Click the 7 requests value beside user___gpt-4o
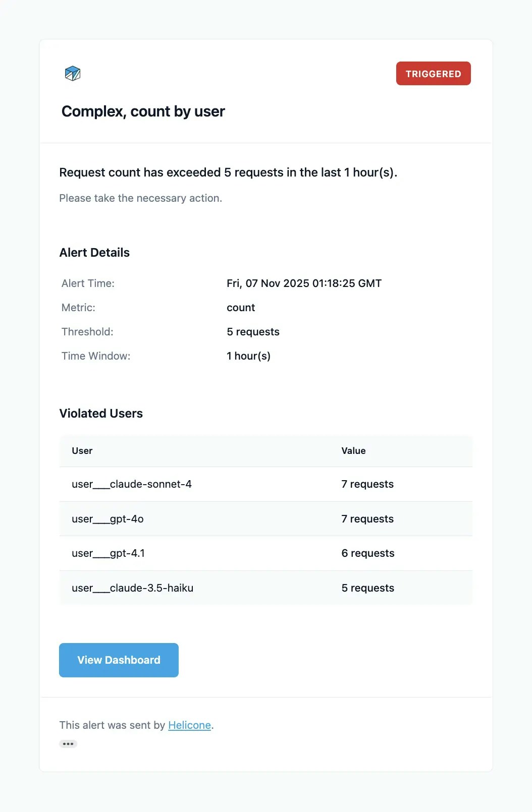 coord(367,518)
